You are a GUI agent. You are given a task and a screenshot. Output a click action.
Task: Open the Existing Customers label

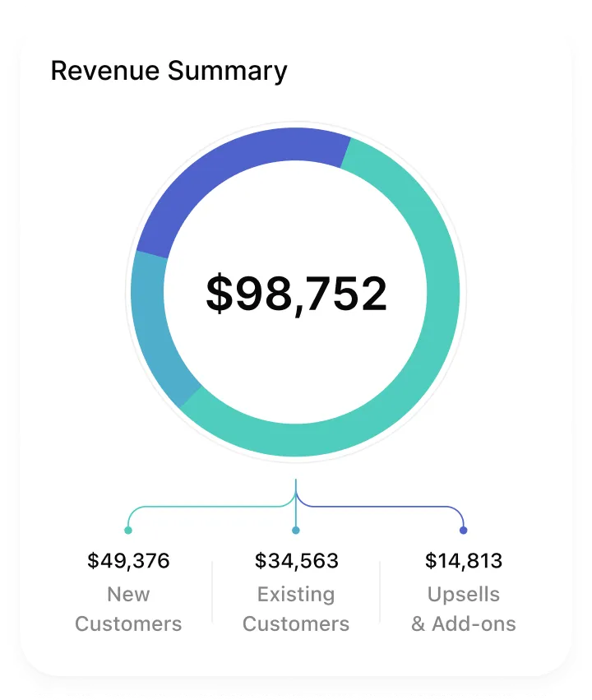pos(296,609)
